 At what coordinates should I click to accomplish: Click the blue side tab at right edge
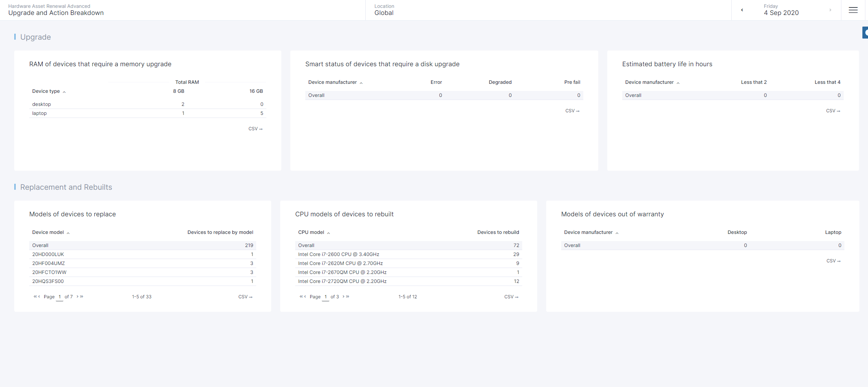[x=865, y=33]
